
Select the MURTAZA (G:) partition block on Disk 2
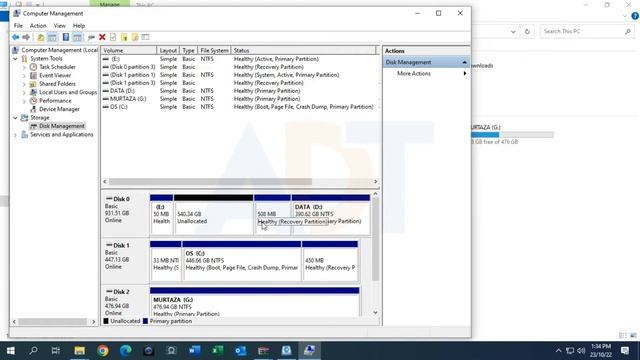[255, 302]
